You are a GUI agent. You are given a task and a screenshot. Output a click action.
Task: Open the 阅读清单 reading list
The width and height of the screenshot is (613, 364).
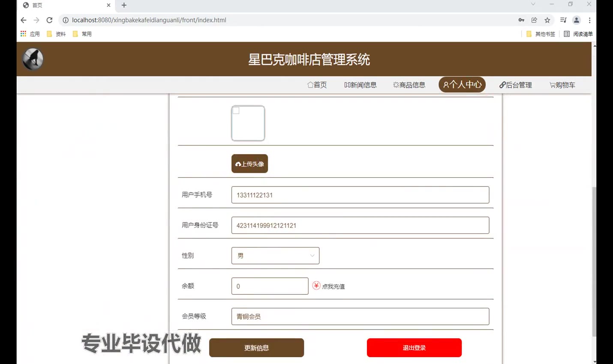click(578, 34)
